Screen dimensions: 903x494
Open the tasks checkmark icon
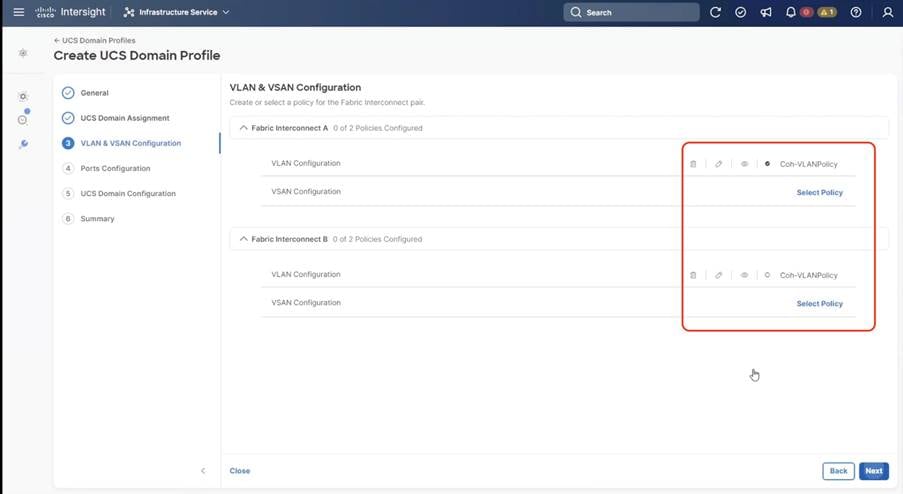741,12
